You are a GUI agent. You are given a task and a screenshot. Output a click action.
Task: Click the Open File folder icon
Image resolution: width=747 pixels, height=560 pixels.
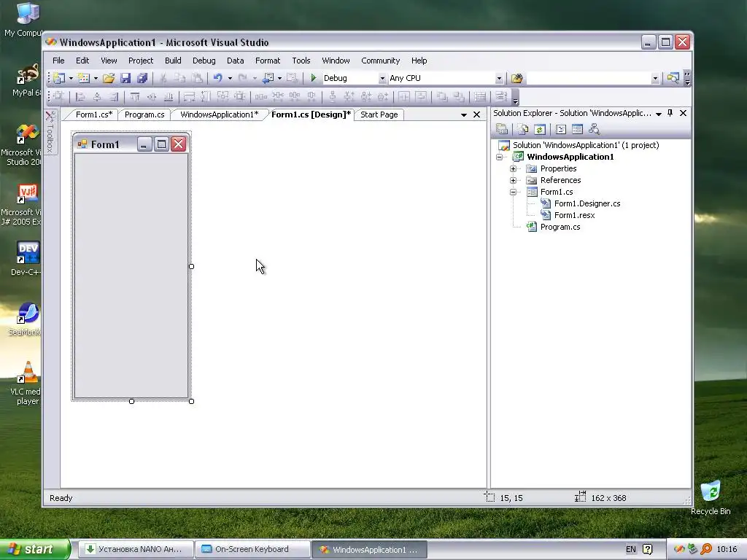click(109, 78)
